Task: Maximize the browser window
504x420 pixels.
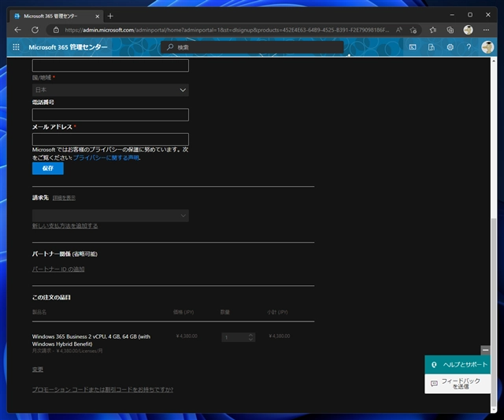Action: (x=470, y=15)
